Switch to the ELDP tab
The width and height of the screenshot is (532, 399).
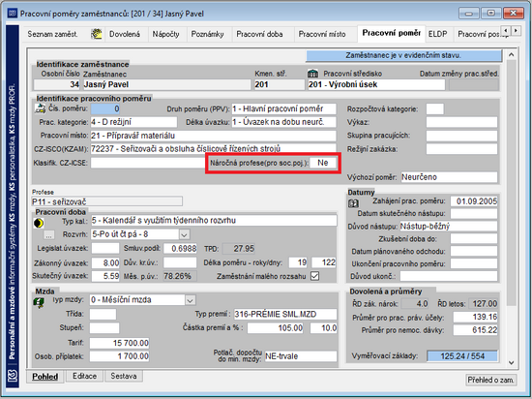pyautogui.click(x=437, y=34)
